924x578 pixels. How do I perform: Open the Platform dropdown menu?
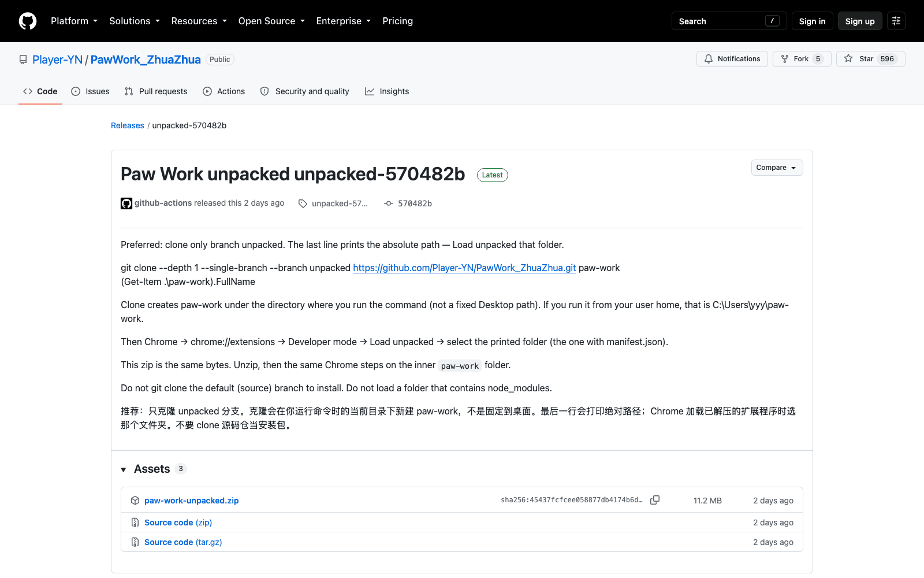[x=74, y=21]
